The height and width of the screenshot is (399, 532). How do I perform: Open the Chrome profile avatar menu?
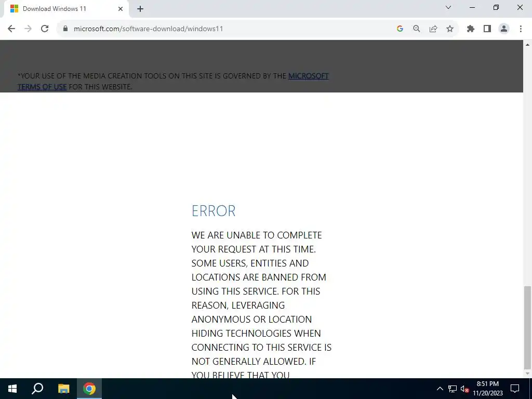pos(504,29)
